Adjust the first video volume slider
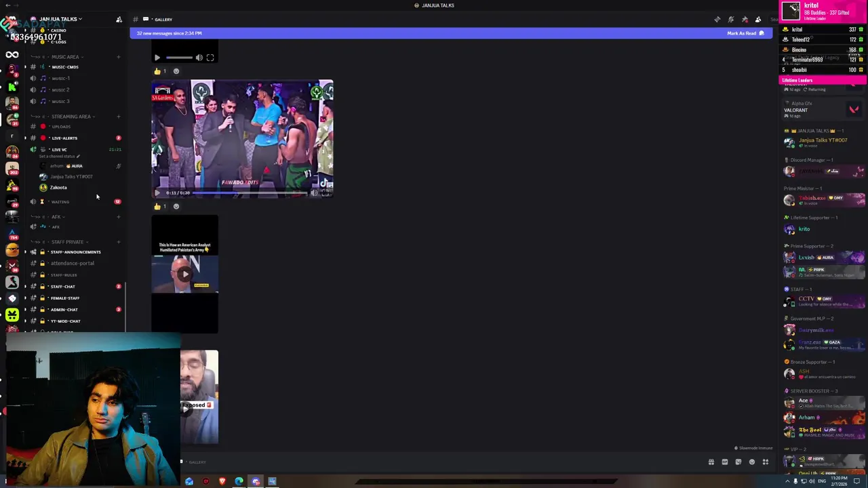Viewport: 868px width, 488px height. click(179, 58)
